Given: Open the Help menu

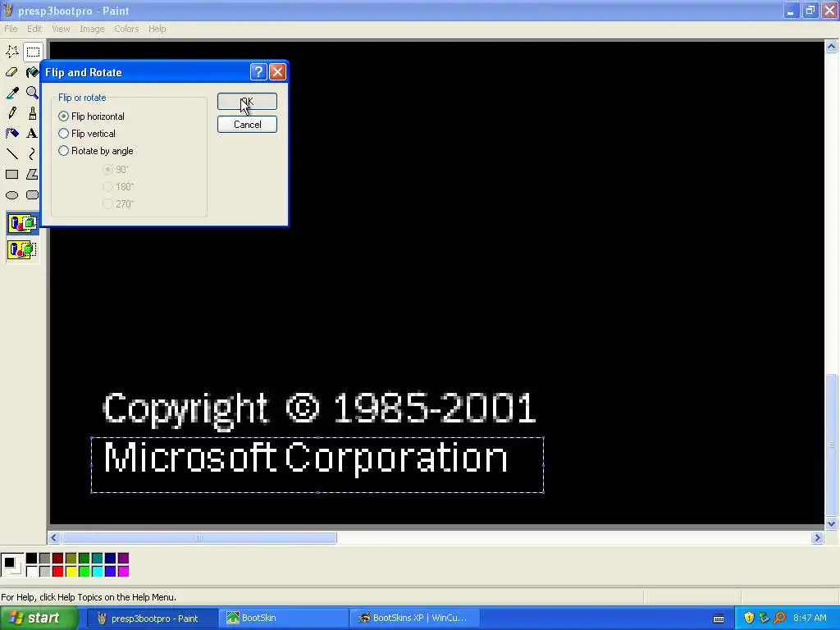Looking at the screenshot, I should pos(157,29).
